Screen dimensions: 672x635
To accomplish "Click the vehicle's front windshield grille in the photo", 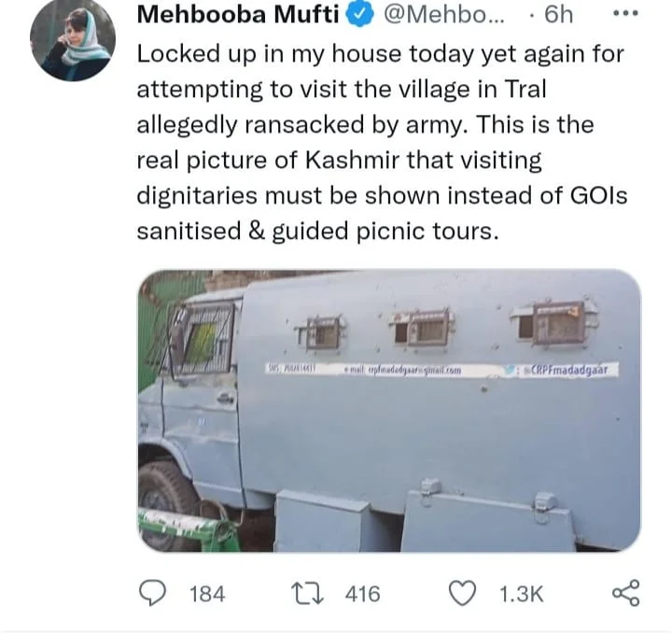I will pyautogui.click(x=202, y=337).
